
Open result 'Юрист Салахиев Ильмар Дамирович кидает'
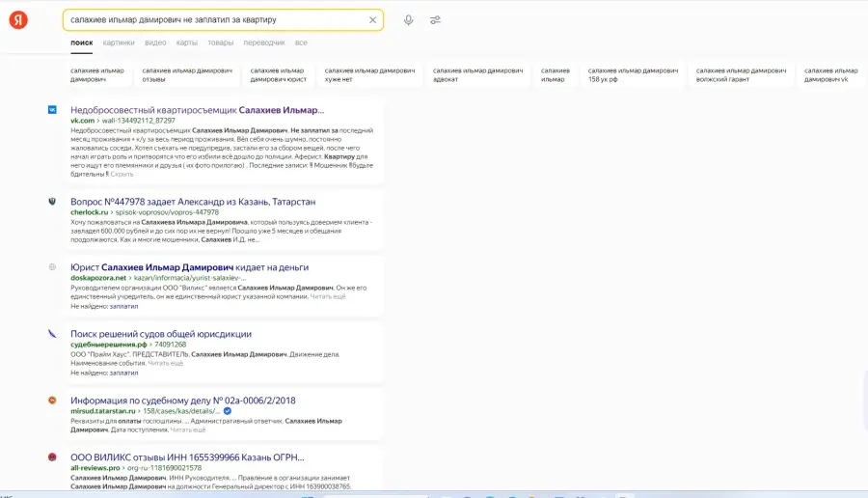pyautogui.click(x=189, y=267)
